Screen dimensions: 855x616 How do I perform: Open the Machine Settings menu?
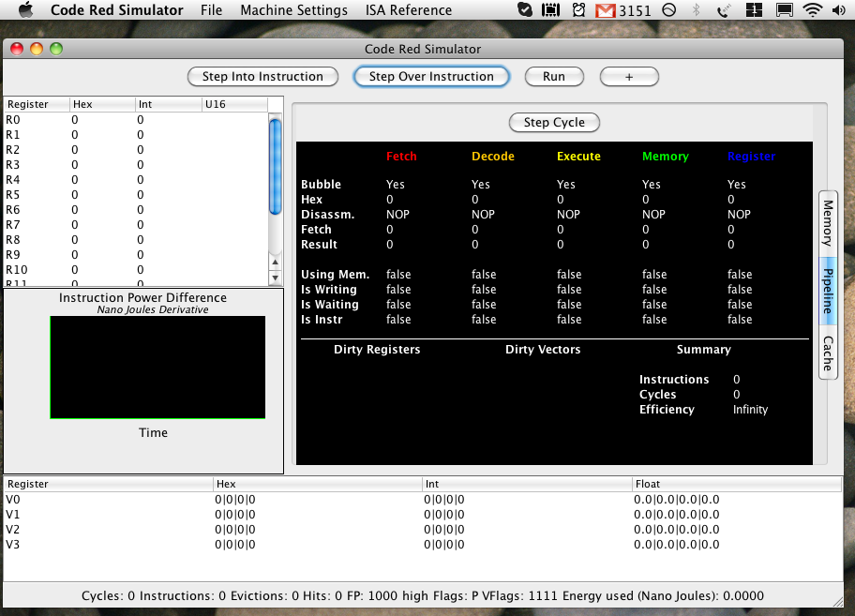tap(294, 10)
